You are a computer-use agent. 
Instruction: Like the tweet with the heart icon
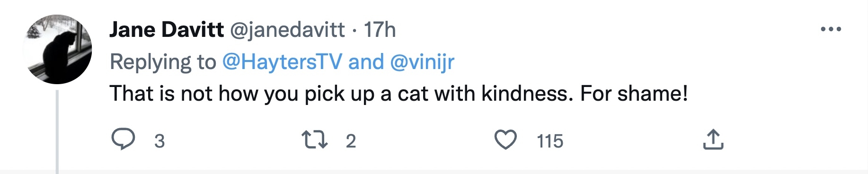pos(505,140)
